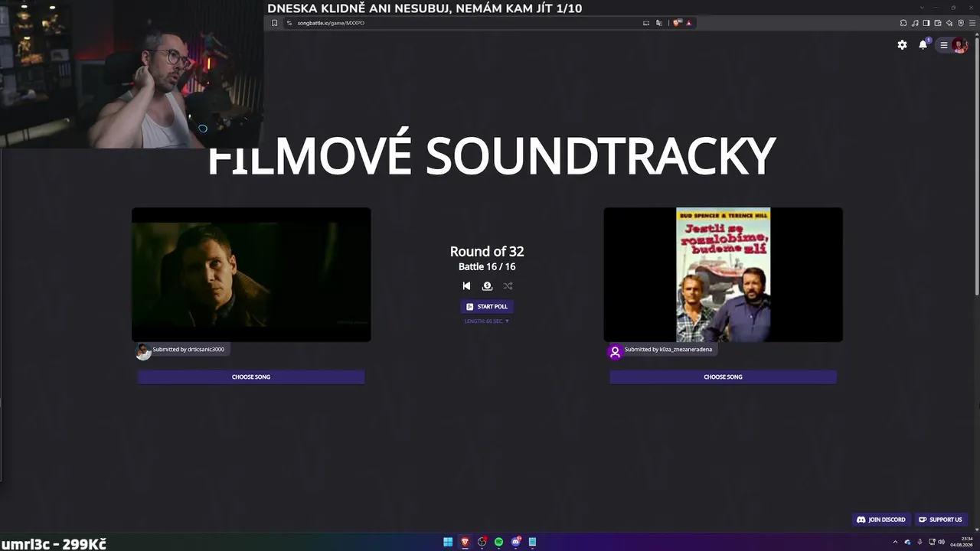Show hidden system tray icons
Viewport: 980px width, 551px height.
[x=895, y=542]
